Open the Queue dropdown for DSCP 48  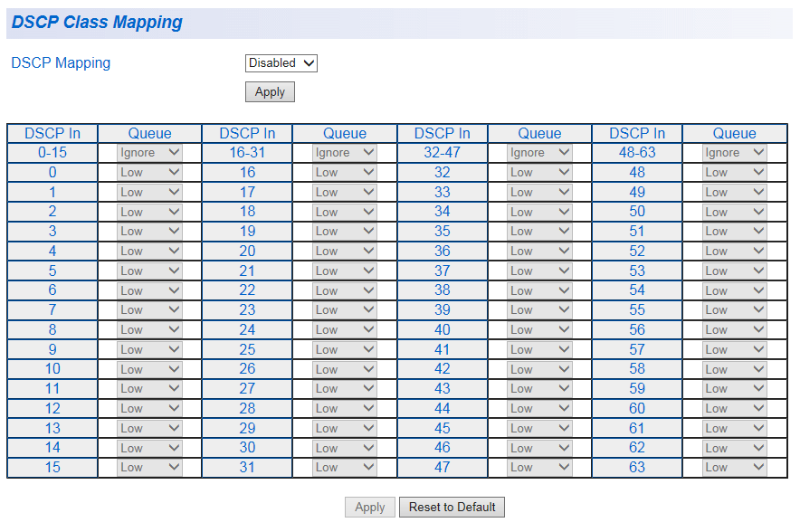point(734,173)
